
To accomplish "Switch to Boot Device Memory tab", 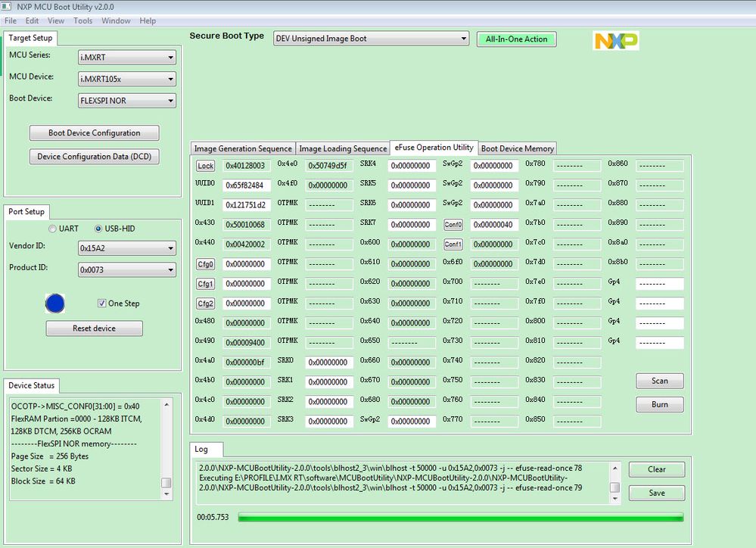I will [x=518, y=148].
